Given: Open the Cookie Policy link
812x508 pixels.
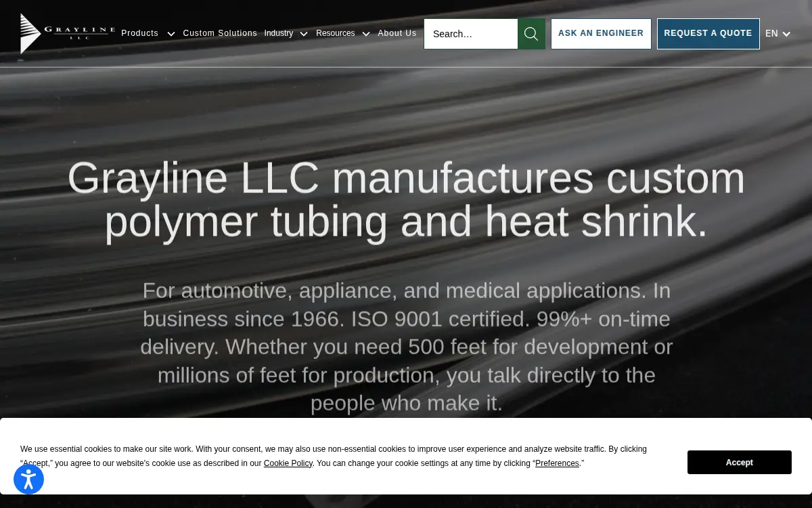Looking at the screenshot, I should pyautogui.click(x=288, y=463).
